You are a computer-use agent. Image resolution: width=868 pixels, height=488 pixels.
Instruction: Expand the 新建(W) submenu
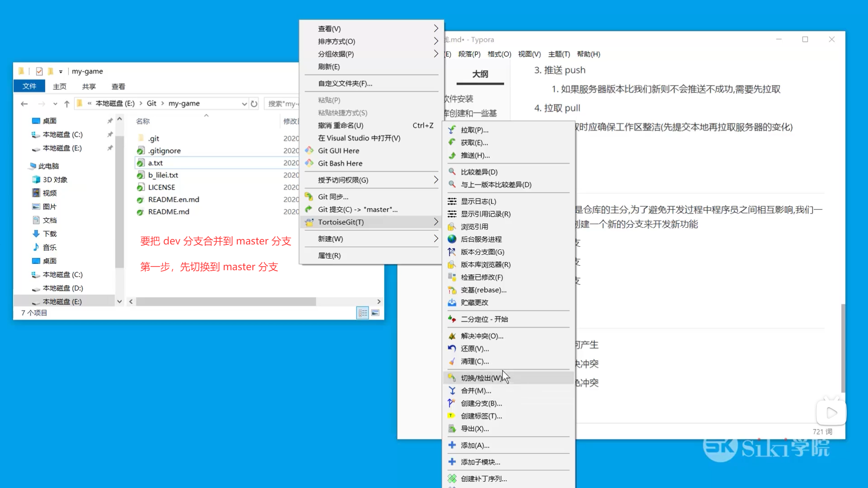tap(331, 239)
